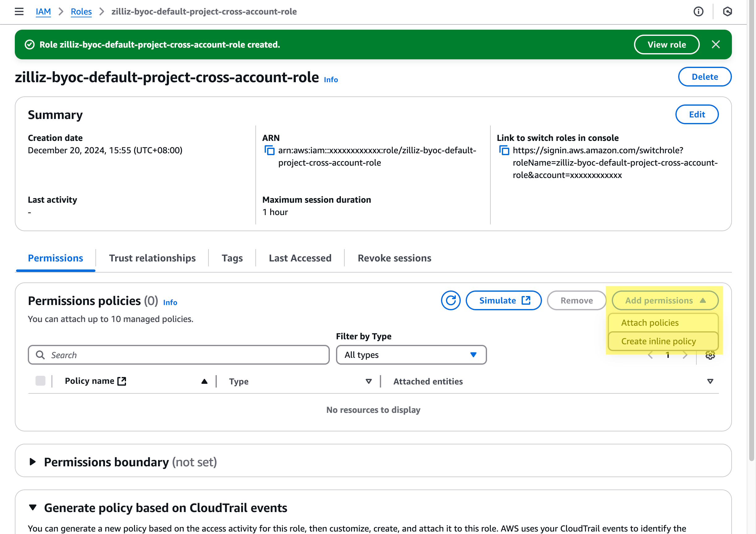Click the Search permissions policy input field
Screen dimensions: 756x534
[179, 355]
